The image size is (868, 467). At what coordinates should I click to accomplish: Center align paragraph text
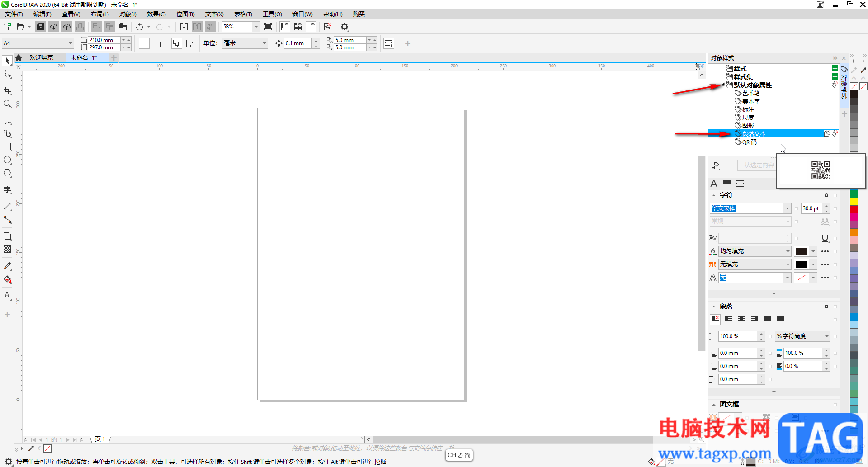[x=741, y=320]
